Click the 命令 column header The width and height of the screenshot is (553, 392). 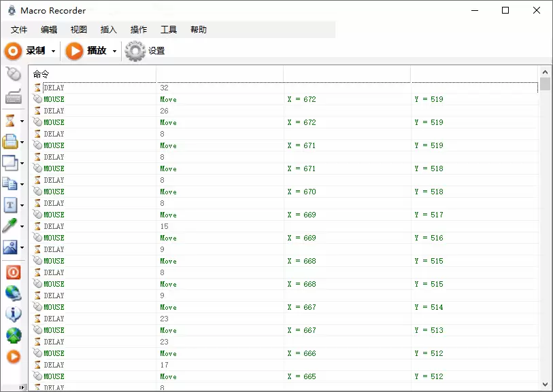pos(93,74)
